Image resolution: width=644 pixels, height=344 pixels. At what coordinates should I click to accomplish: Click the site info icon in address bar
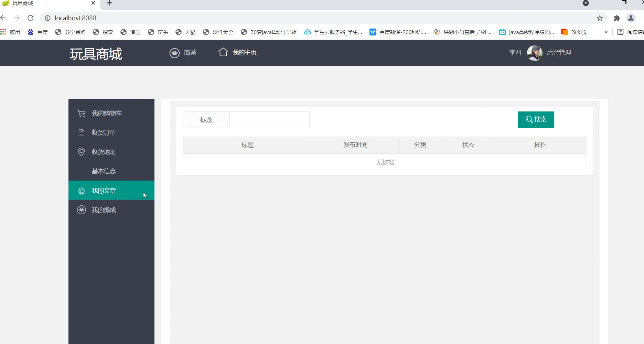point(48,18)
